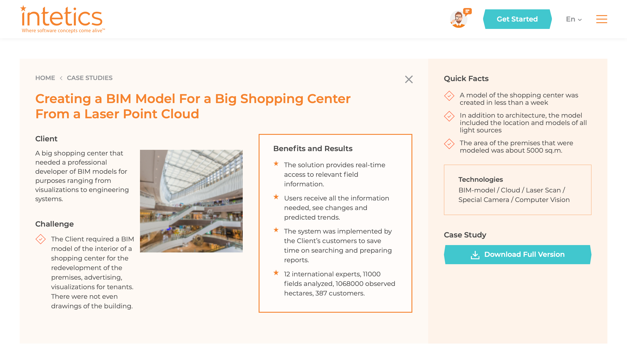Click the diamond check icon under Challenge
The height and width of the screenshot is (364, 627).
point(40,239)
